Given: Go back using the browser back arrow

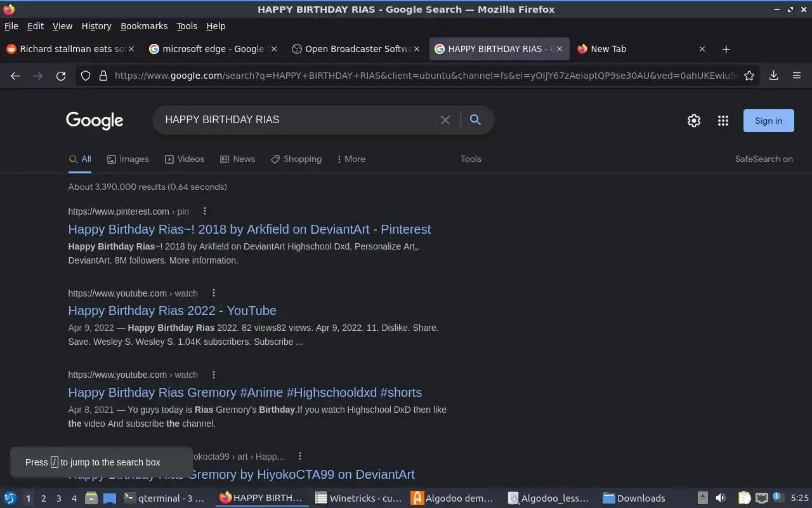Looking at the screenshot, I should 15,76.
